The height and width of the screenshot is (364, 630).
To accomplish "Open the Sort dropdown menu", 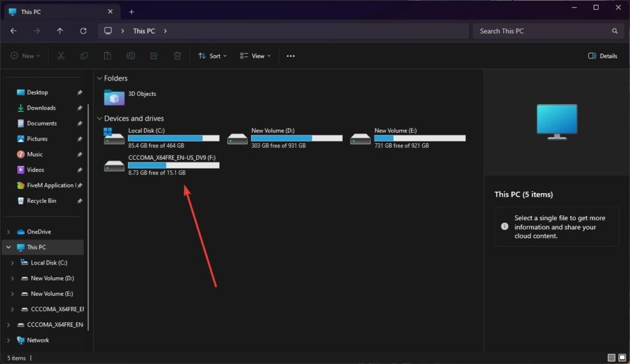I will 212,56.
